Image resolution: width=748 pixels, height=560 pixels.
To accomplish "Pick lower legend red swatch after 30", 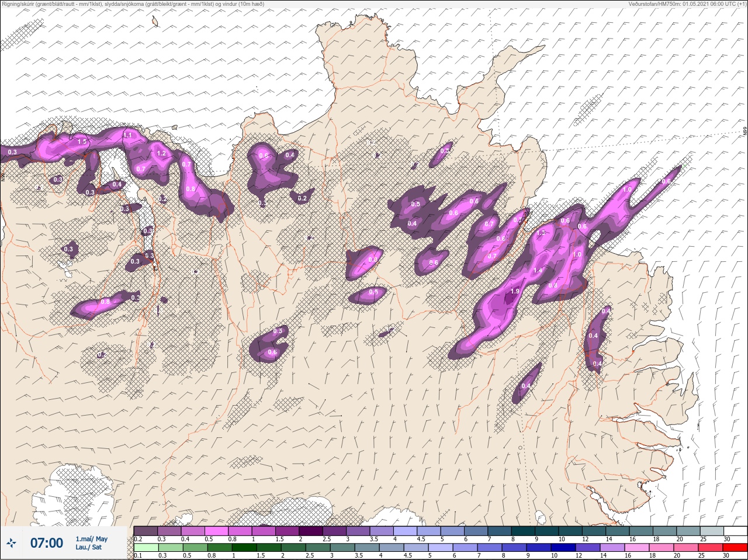I will tap(735, 548).
